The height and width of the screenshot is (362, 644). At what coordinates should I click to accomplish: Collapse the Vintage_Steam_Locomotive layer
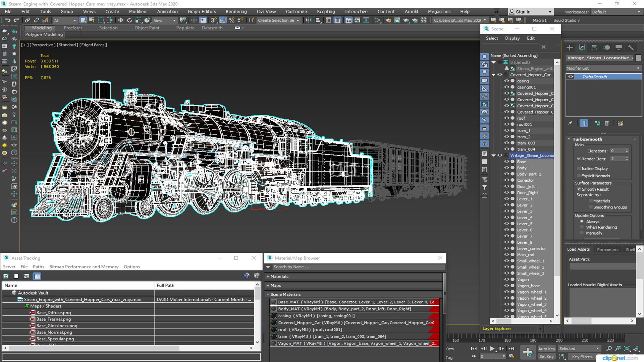[x=493, y=156]
